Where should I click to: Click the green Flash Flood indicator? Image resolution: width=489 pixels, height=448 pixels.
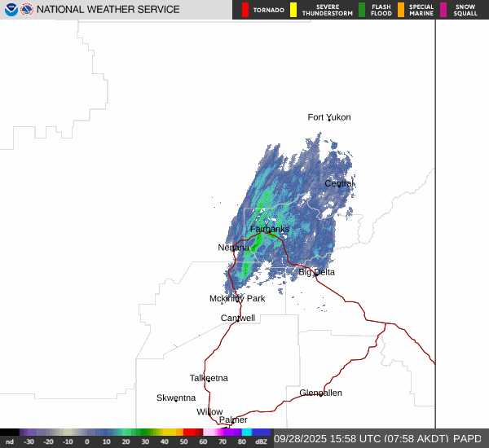(x=365, y=10)
